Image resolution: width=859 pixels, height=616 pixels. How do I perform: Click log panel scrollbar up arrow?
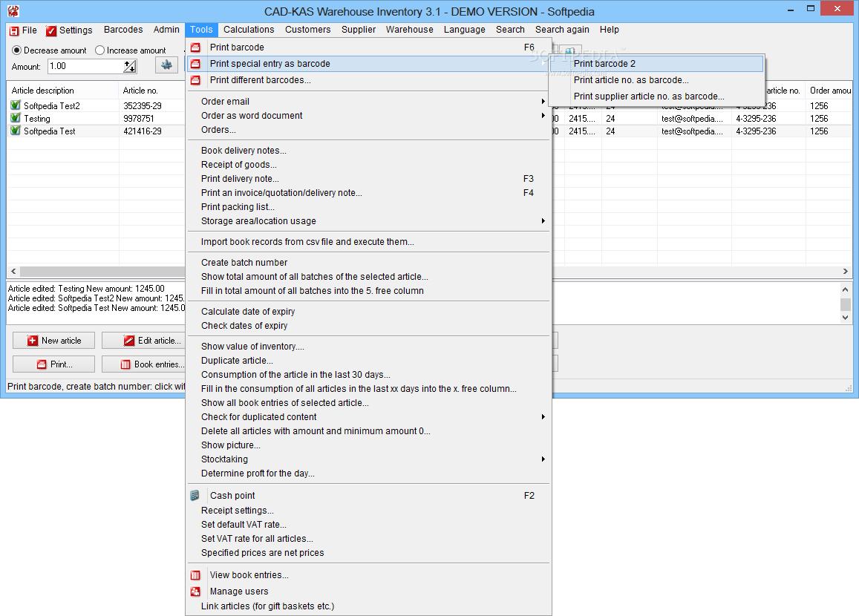point(846,289)
